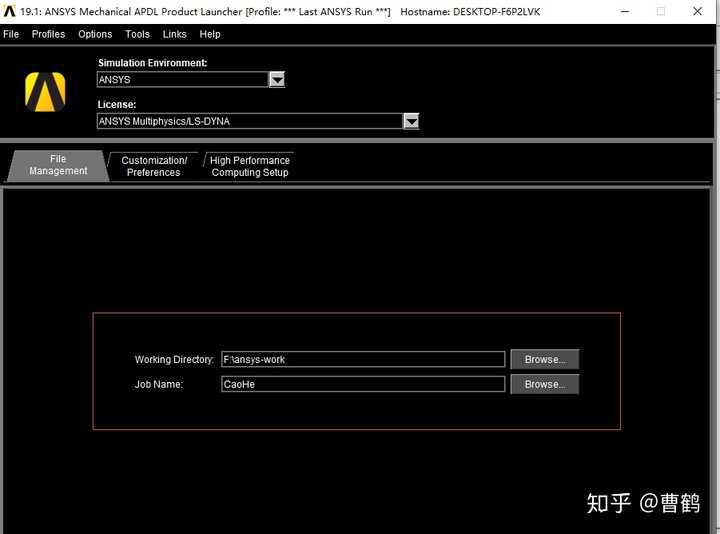Open the Tools menu
This screenshot has width=720, height=534.
[x=137, y=34]
